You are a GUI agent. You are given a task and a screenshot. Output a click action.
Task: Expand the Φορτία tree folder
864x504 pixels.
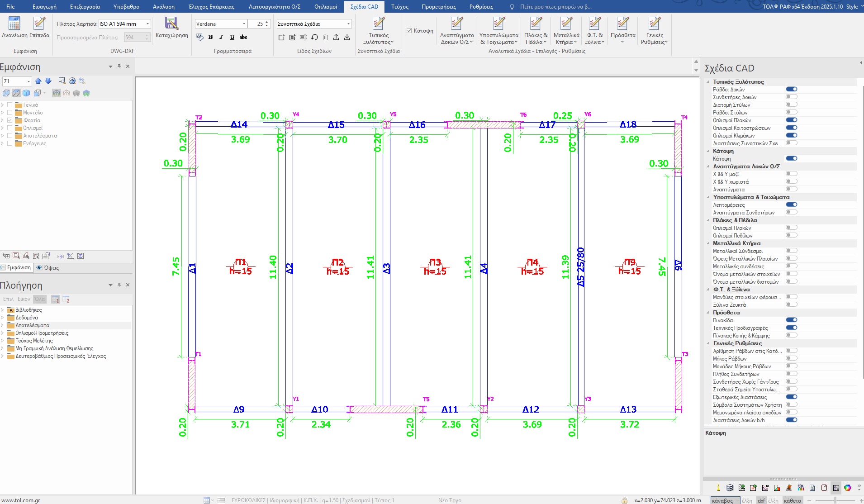click(x=2, y=120)
